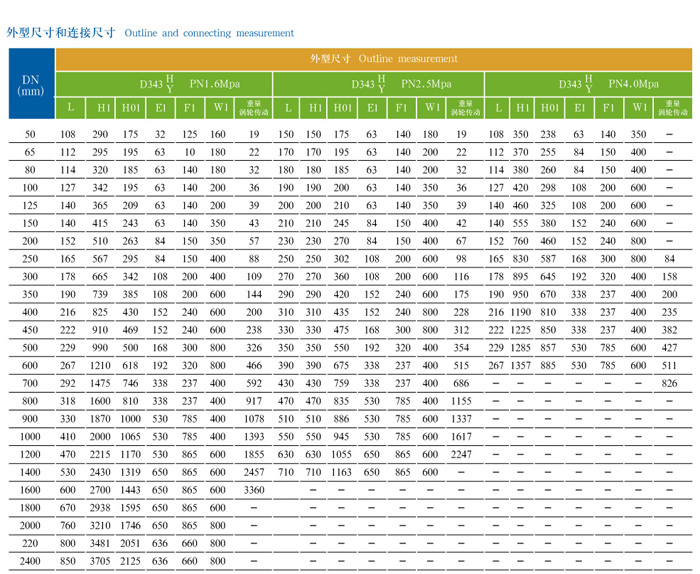The height and width of the screenshot is (574, 700).
Task: Select the DN 2400 row label
Action: [30, 561]
